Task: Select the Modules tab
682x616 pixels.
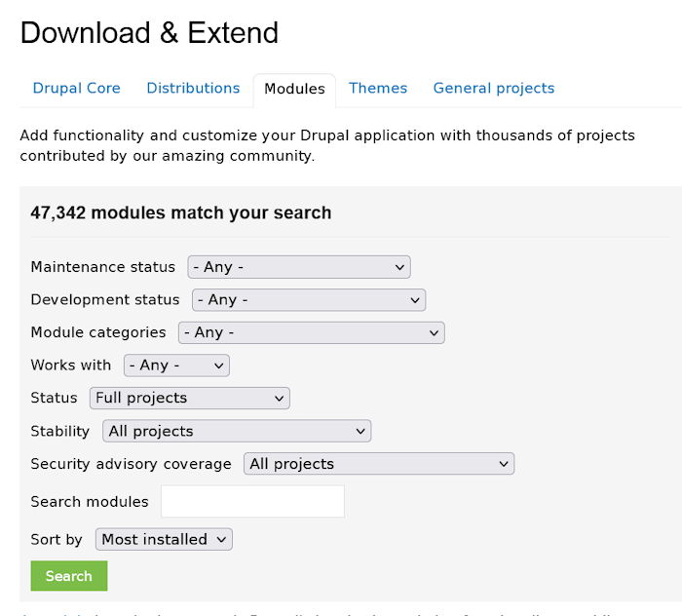Action: point(294,89)
